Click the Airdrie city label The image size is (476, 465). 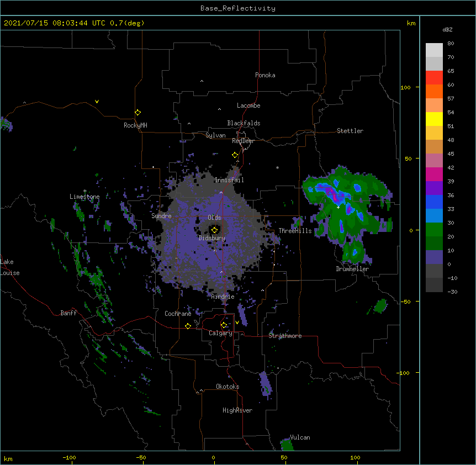(x=223, y=297)
